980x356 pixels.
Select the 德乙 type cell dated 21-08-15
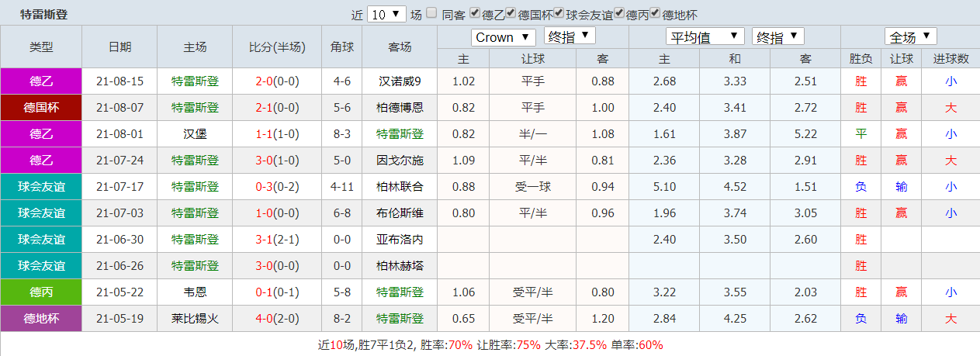coord(41,81)
